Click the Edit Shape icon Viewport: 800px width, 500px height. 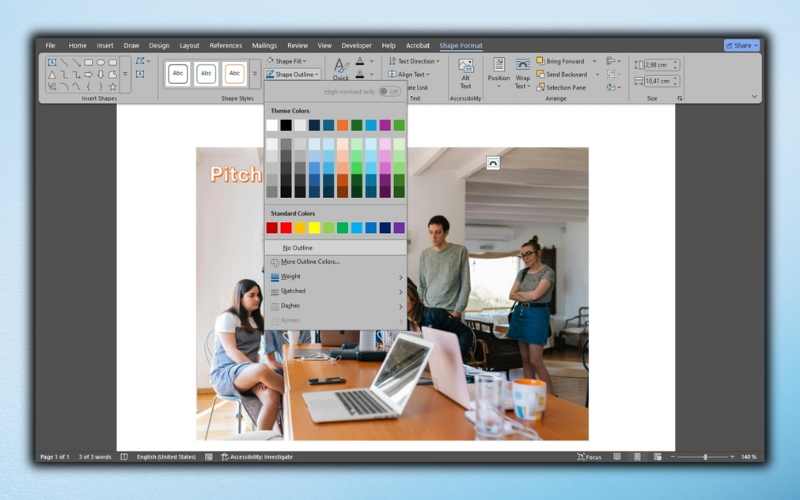point(141,61)
